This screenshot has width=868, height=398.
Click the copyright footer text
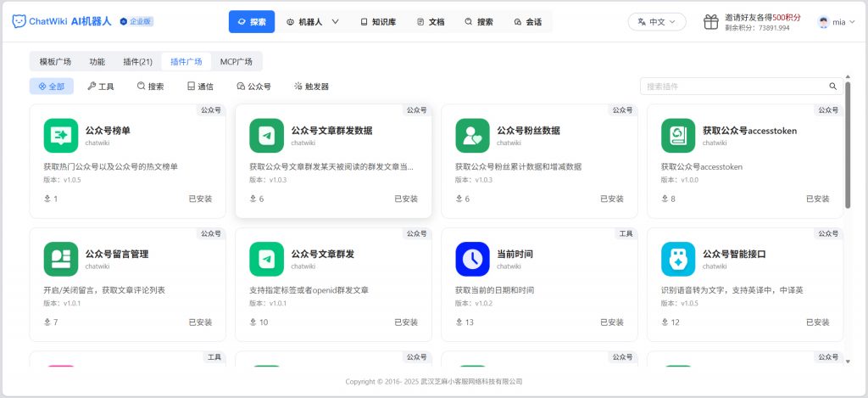tap(434, 381)
